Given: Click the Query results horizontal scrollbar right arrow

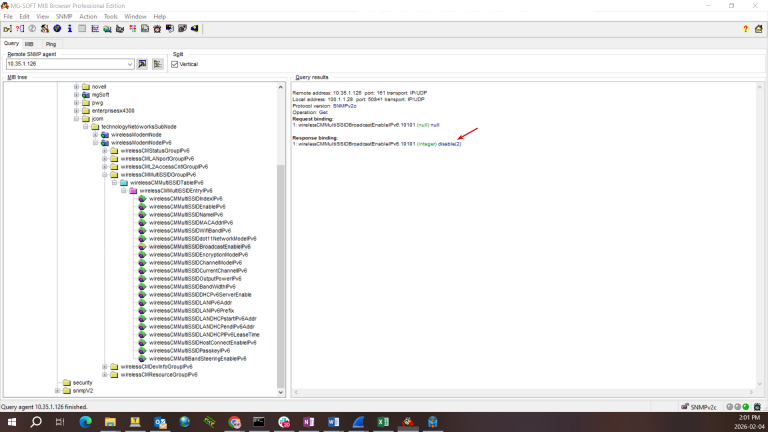Looking at the screenshot, I should click(x=751, y=392).
